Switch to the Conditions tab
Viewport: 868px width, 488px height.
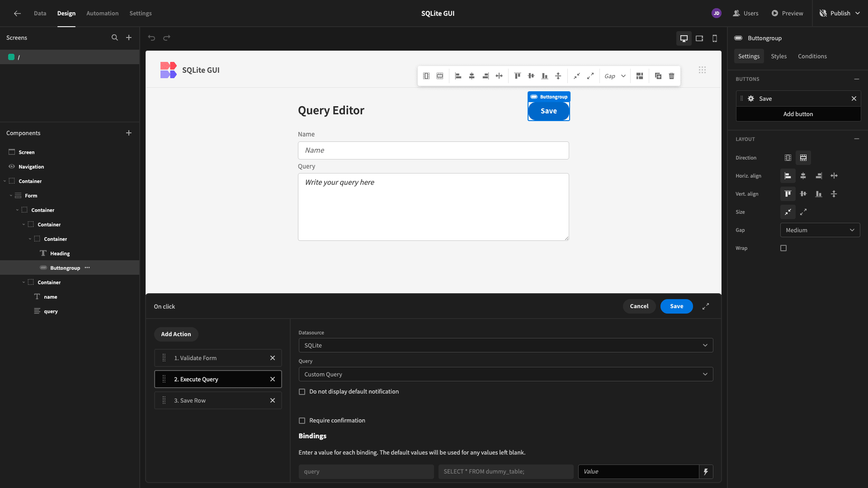[812, 56]
